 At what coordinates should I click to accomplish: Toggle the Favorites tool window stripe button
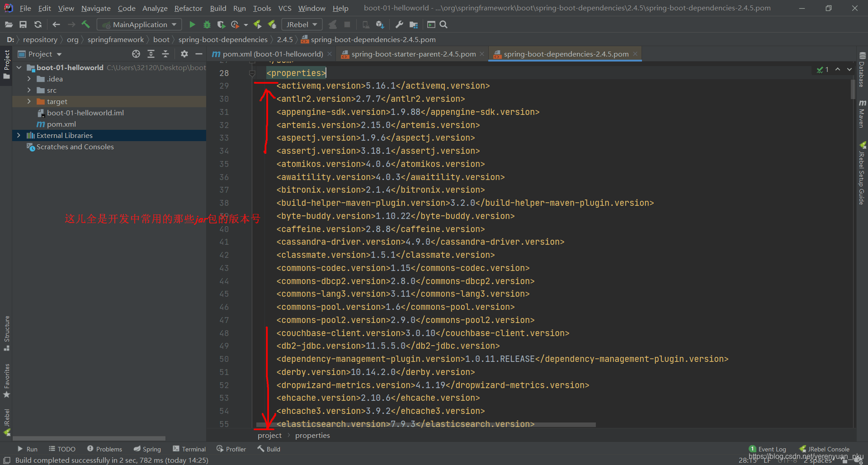tap(6, 381)
